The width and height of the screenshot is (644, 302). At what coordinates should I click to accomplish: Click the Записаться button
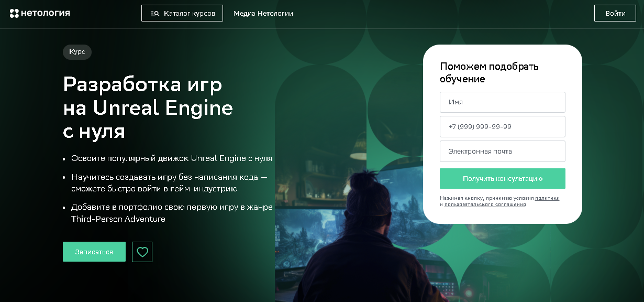94,252
